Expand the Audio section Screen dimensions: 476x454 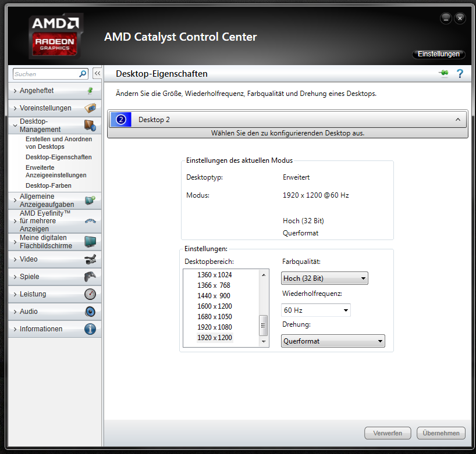pos(15,312)
